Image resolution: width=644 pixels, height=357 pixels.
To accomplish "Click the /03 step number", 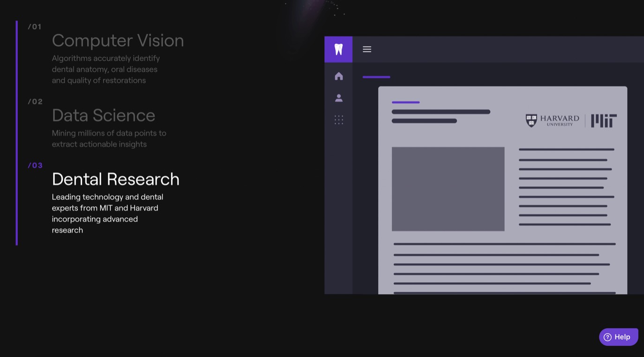I will [x=35, y=165].
